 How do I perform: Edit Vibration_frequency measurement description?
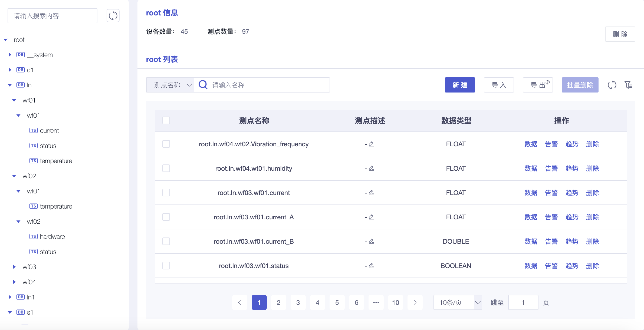[x=371, y=144]
